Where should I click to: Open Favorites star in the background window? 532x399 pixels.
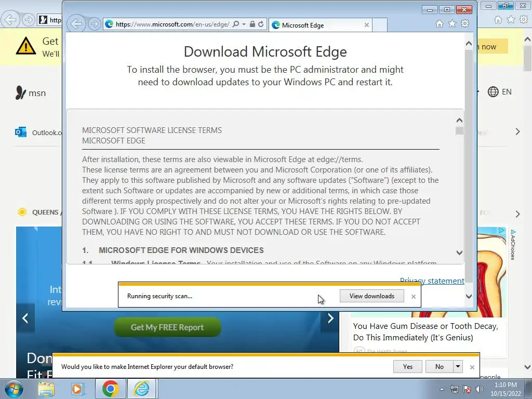click(511, 19)
